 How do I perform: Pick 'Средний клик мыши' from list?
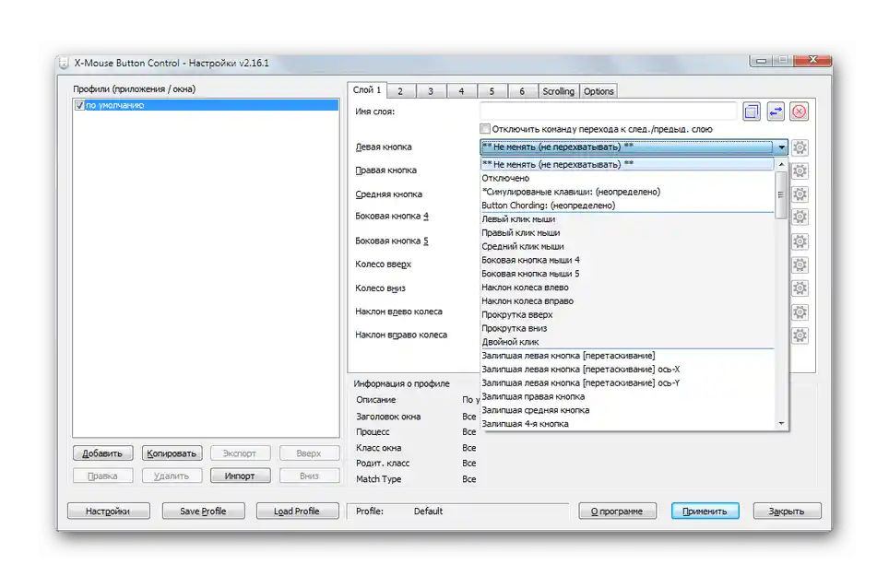627,246
